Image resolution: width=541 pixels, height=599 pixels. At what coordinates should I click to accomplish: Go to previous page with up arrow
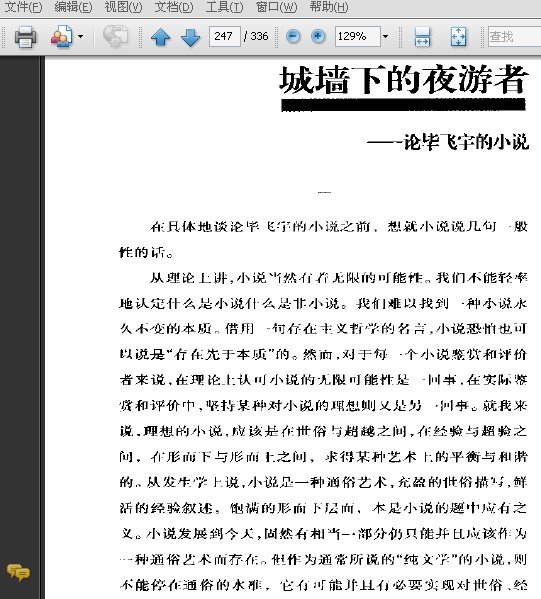click(x=160, y=37)
